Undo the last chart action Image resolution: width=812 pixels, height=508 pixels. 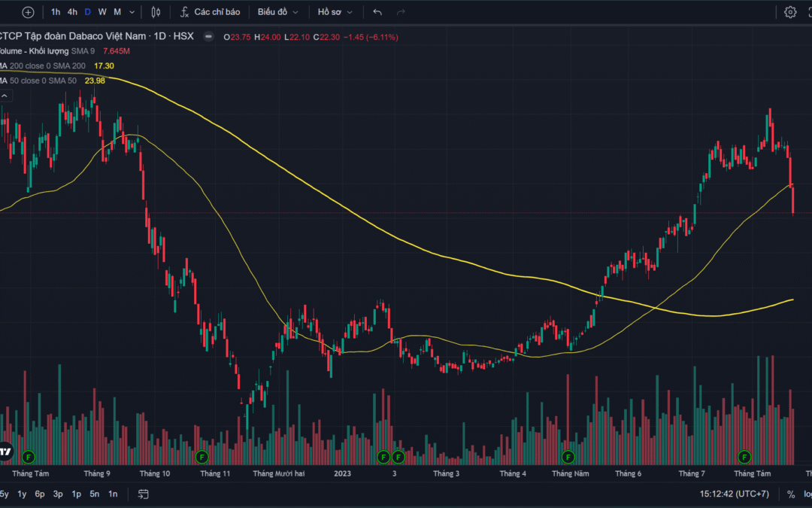(x=377, y=12)
